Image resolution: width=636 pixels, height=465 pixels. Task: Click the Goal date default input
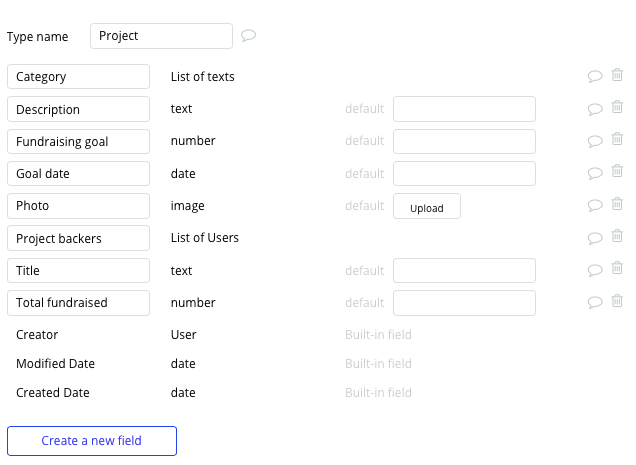coord(464,173)
